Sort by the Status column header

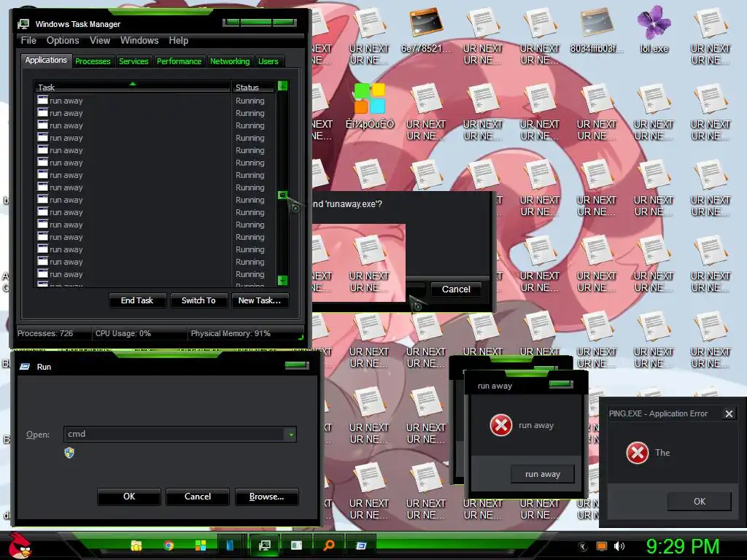coord(253,87)
